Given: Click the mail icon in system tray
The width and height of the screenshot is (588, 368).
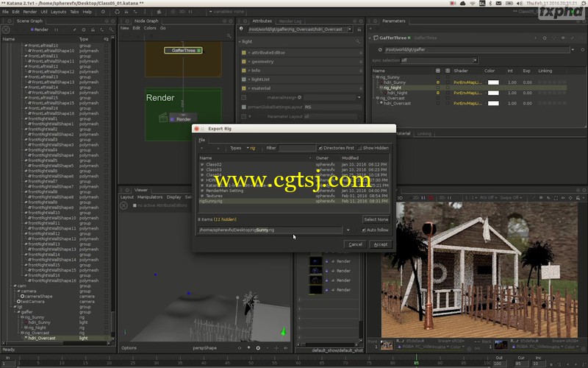Looking at the screenshot, I should click(499, 3).
